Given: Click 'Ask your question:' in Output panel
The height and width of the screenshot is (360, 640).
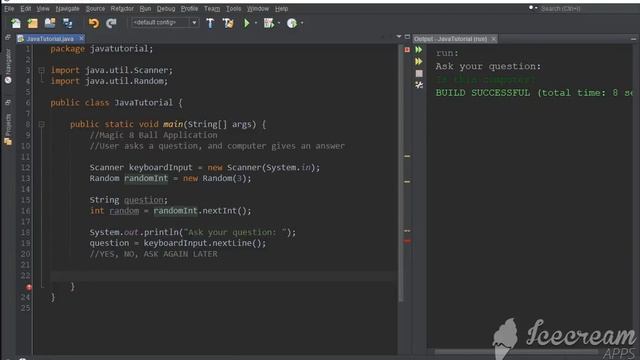Looking at the screenshot, I should click(x=488, y=66).
